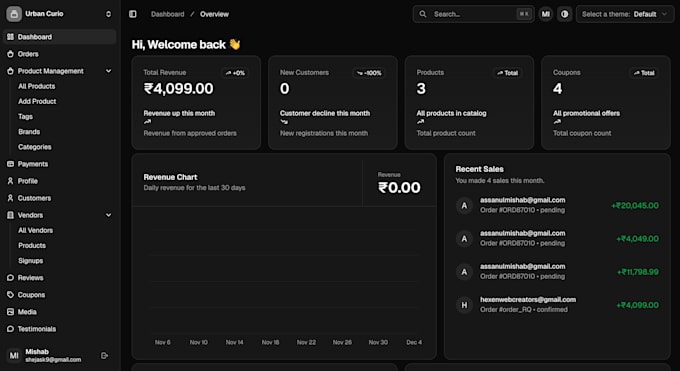Collapse the Vendors section chevron
This screenshot has width=680, height=371.
pyautogui.click(x=108, y=215)
